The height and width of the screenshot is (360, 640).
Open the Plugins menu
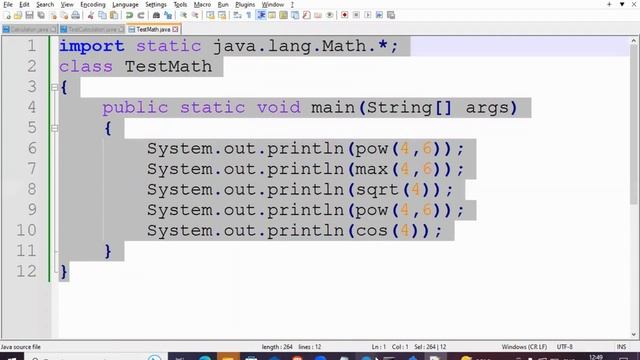245,4
